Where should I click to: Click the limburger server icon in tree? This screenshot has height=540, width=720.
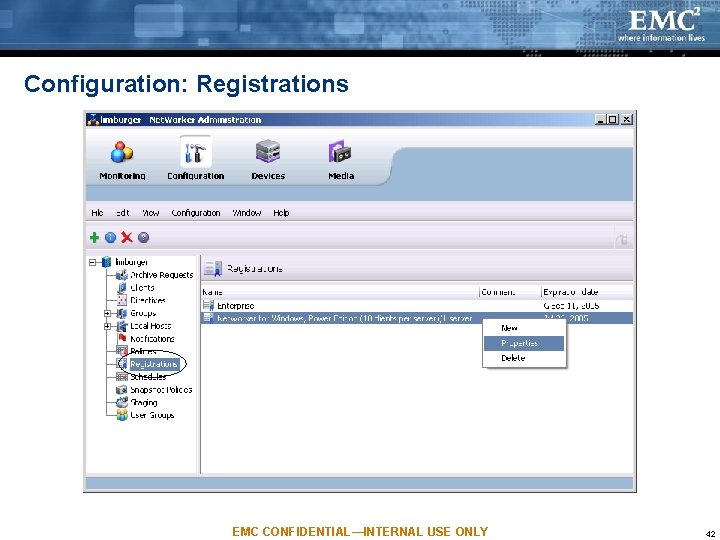(107, 262)
